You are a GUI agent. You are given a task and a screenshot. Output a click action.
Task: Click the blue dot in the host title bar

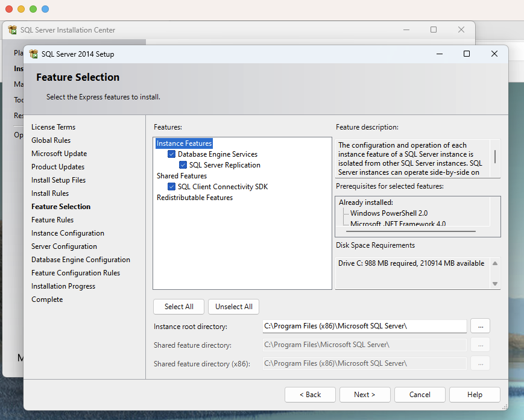point(45,9)
